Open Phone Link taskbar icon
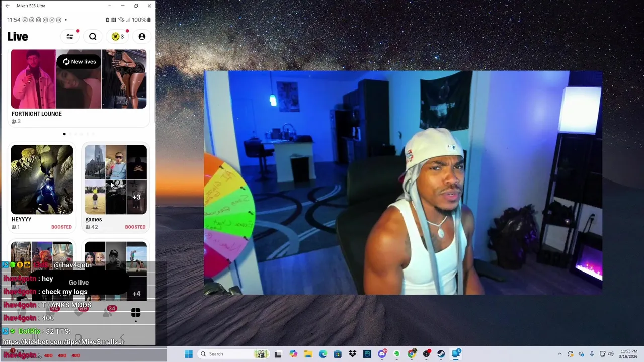The width and height of the screenshot is (644, 362). tap(456, 354)
